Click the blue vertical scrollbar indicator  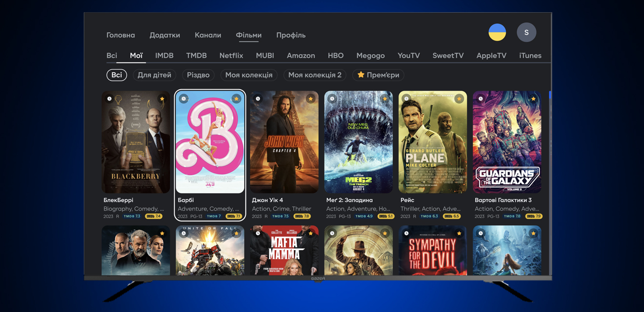(x=550, y=95)
